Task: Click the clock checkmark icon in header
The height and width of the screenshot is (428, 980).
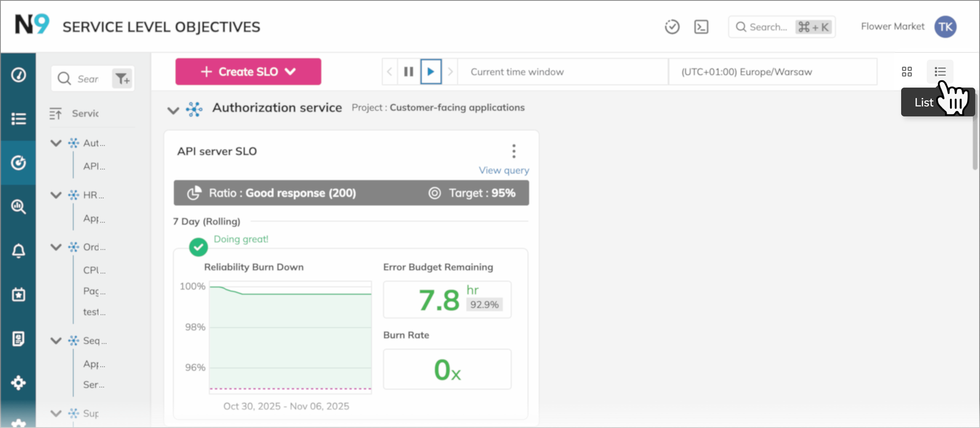Action: coord(672,27)
